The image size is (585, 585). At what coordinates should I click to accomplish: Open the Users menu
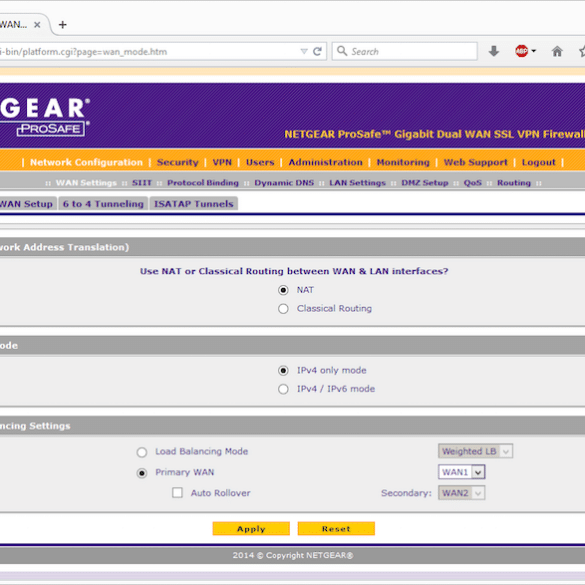point(260,162)
